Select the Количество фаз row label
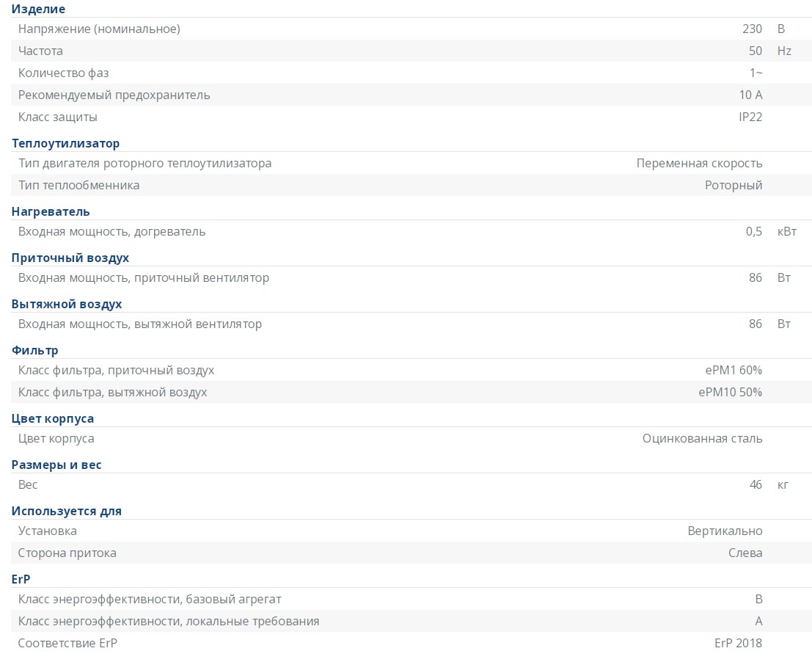Viewport: 812px width, 662px height. point(63,73)
